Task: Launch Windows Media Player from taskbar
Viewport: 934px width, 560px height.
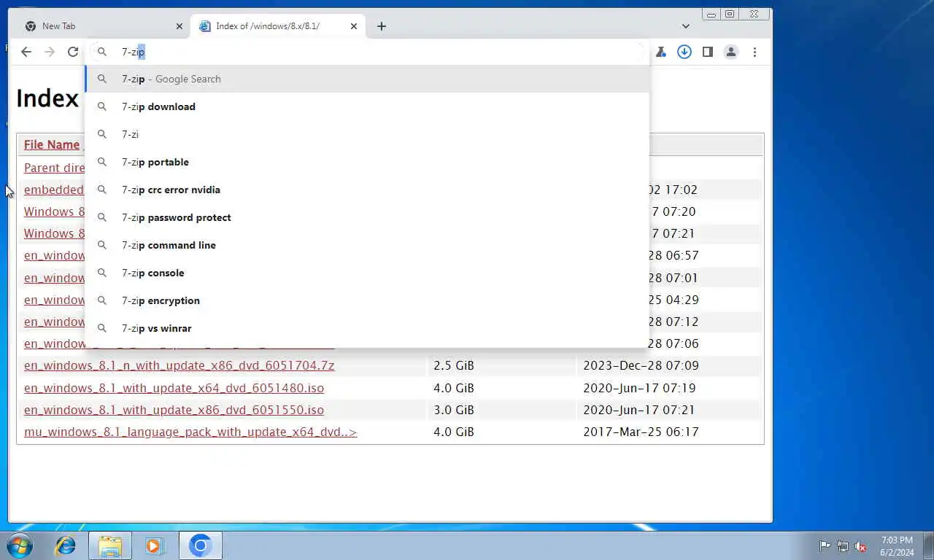Action: (x=155, y=545)
